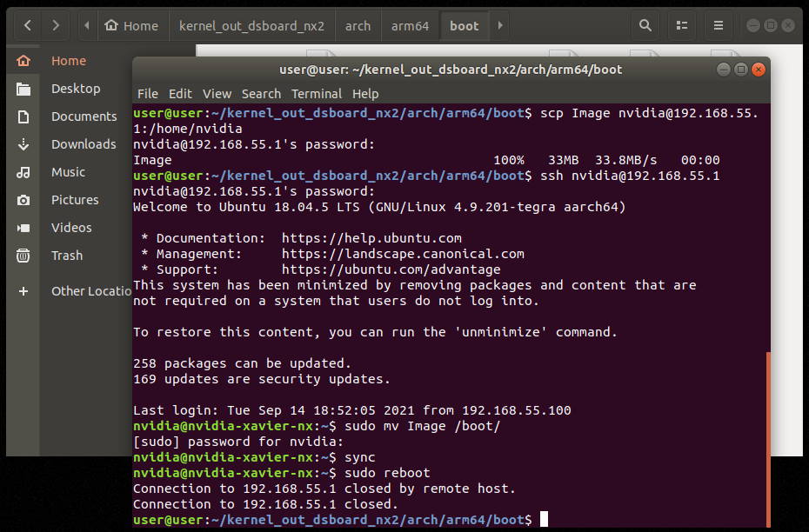Open the terminal View menu

[x=217, y=94]
